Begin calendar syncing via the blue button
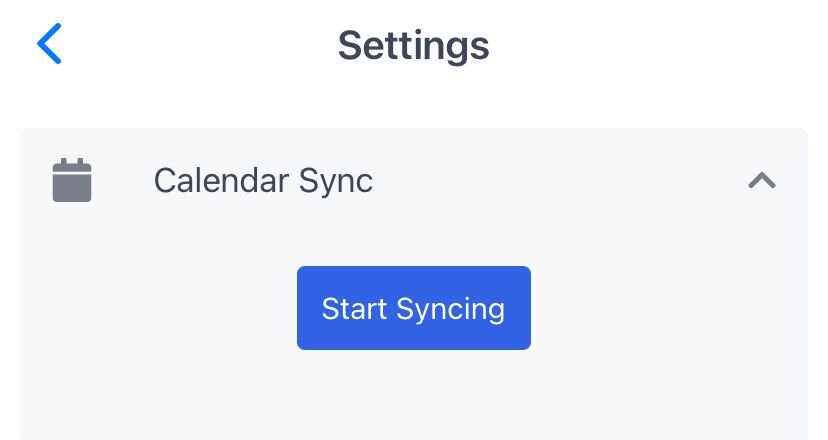Viewport: 828px width, 440px height. (x=413, y=308)
